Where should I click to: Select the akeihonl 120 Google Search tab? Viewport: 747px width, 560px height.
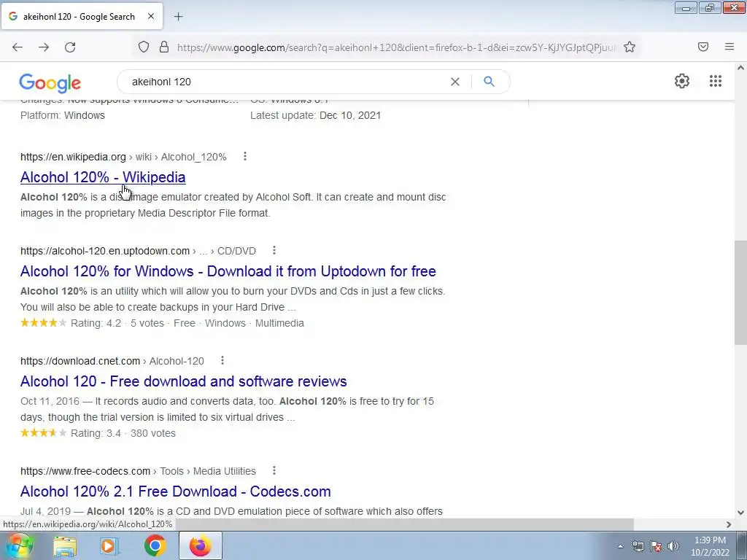click(x=82, y=16)
